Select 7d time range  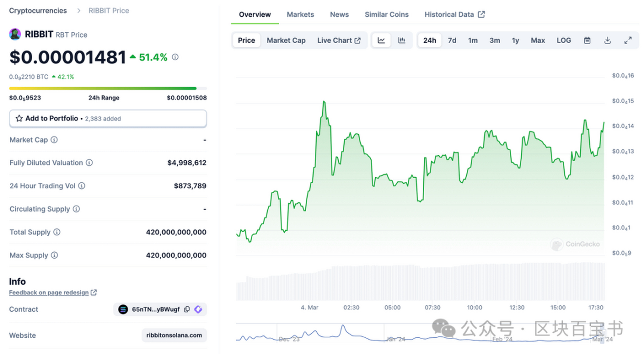tap(452, 40)
